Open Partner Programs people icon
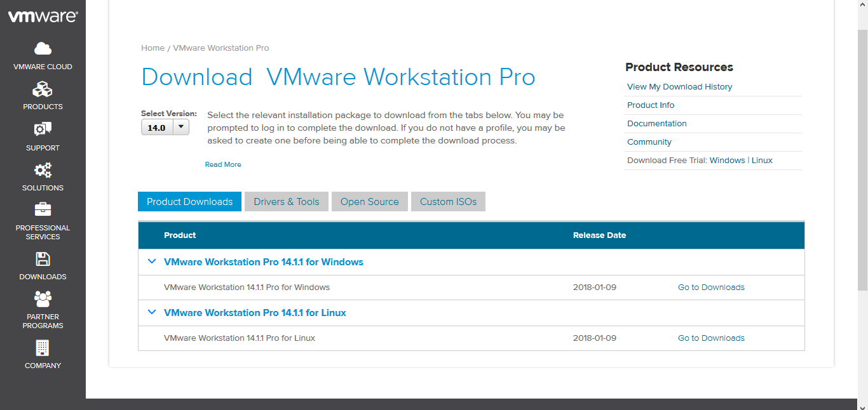Viewport: 868px width, 410px height. tap(43, 298)
